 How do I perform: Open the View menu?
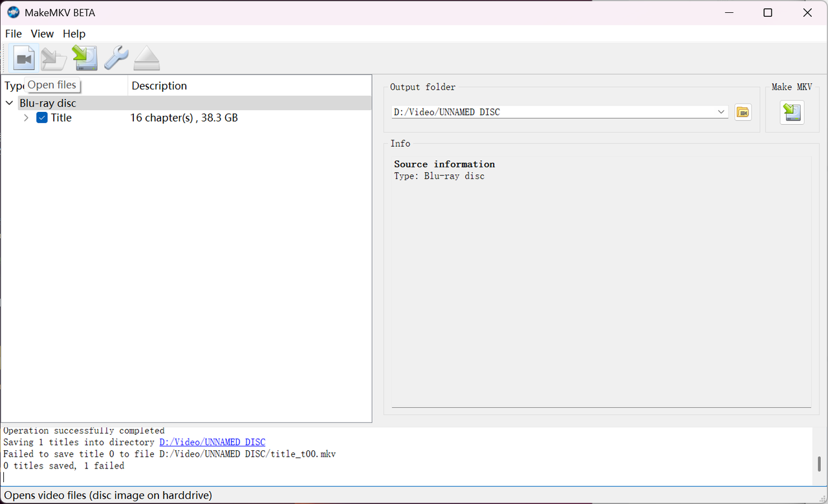[42, 34]
